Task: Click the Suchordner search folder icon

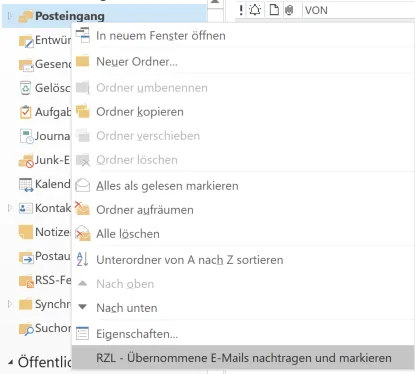Action: coord(26,329)
